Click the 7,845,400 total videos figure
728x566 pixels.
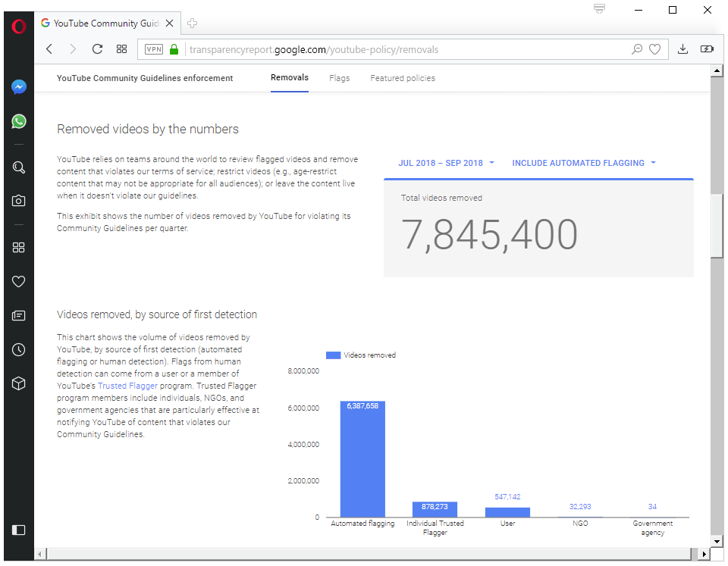[489, 235]
